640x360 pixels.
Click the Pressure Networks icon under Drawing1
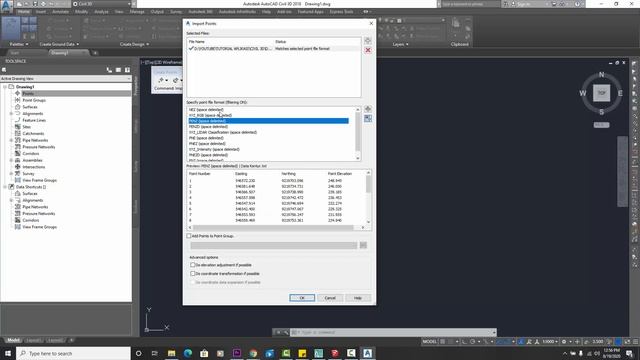coord(18,147)
